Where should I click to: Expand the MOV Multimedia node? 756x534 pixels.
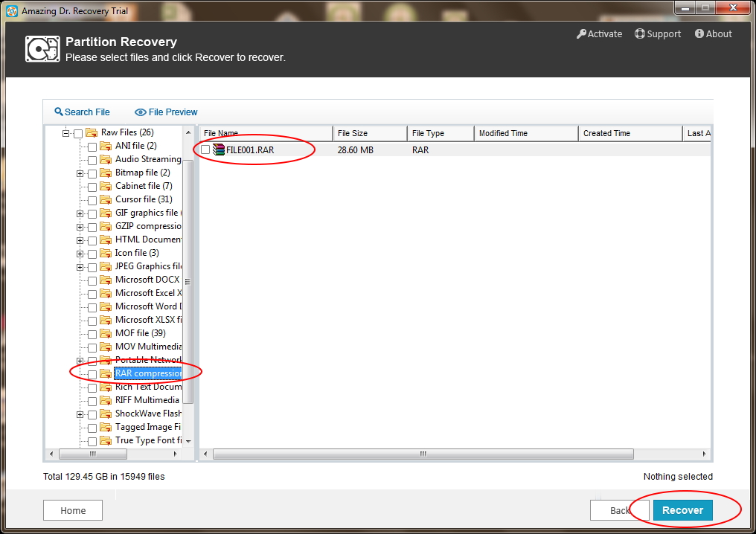pyautogui.click(x=80, y=346)
